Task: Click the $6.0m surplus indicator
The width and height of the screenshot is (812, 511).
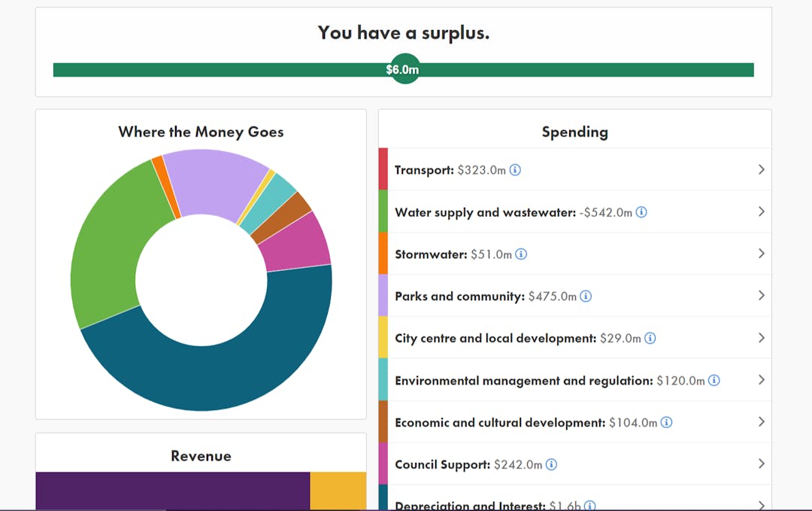Action: 404,70
